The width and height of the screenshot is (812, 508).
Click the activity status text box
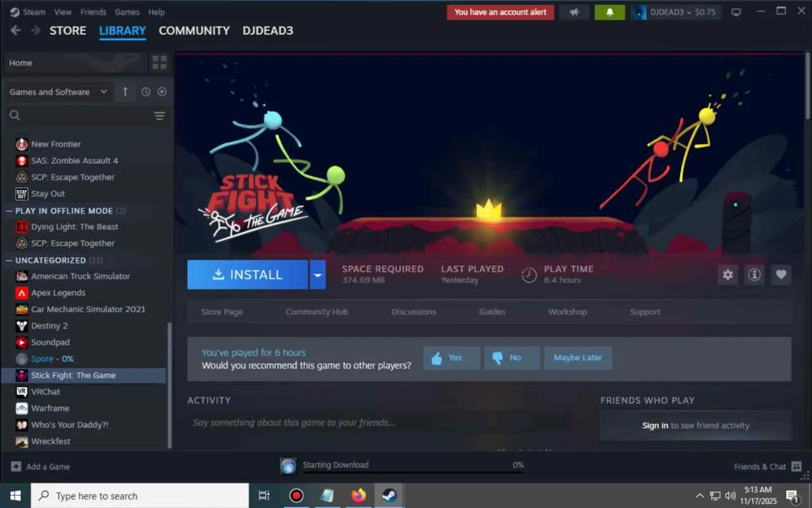coord(379,423)
